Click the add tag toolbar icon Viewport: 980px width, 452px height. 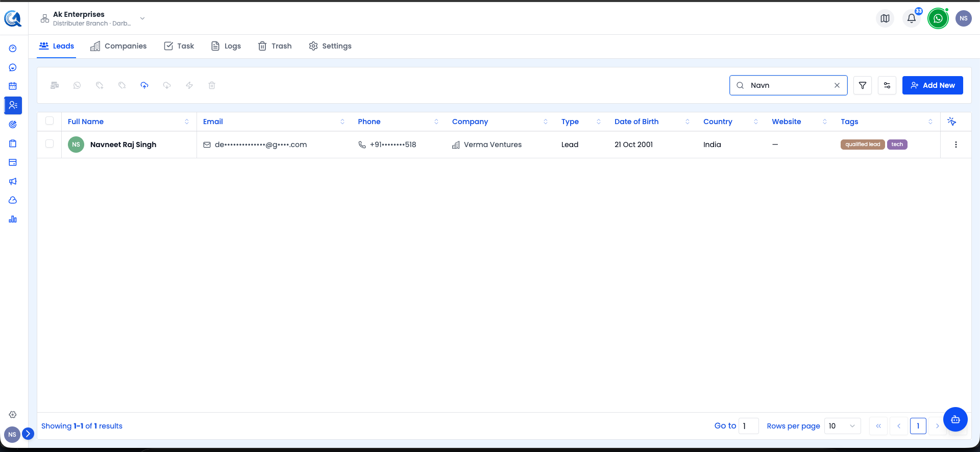100,85
